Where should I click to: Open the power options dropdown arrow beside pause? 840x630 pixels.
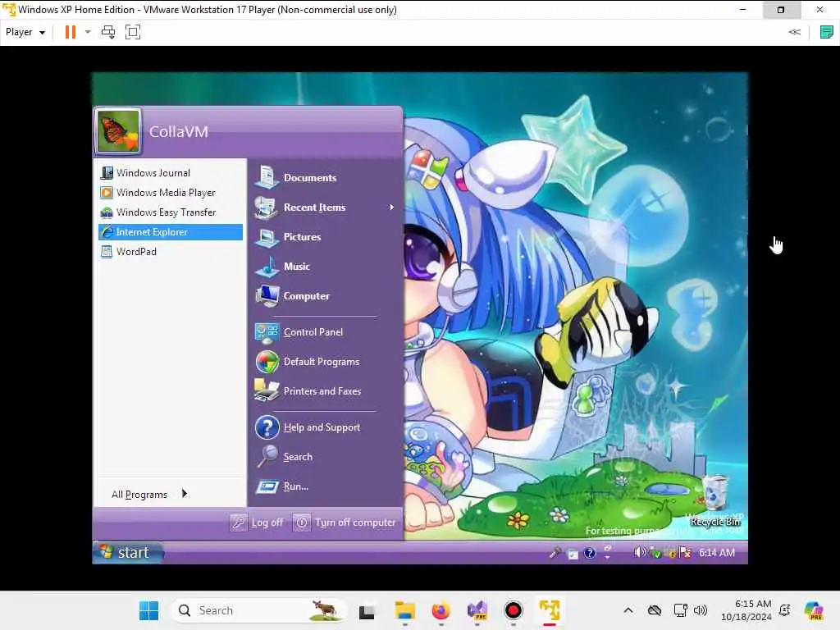88,32
